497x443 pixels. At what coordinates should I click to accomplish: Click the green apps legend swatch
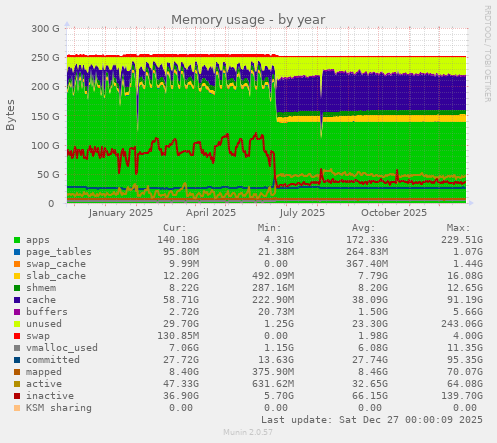(x=17, y=240)
